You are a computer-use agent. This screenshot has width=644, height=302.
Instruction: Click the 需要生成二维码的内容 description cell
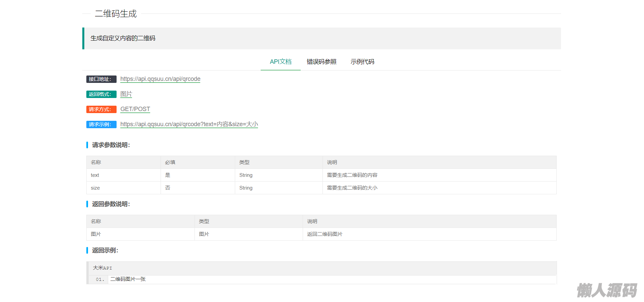(x=352, y=175)
